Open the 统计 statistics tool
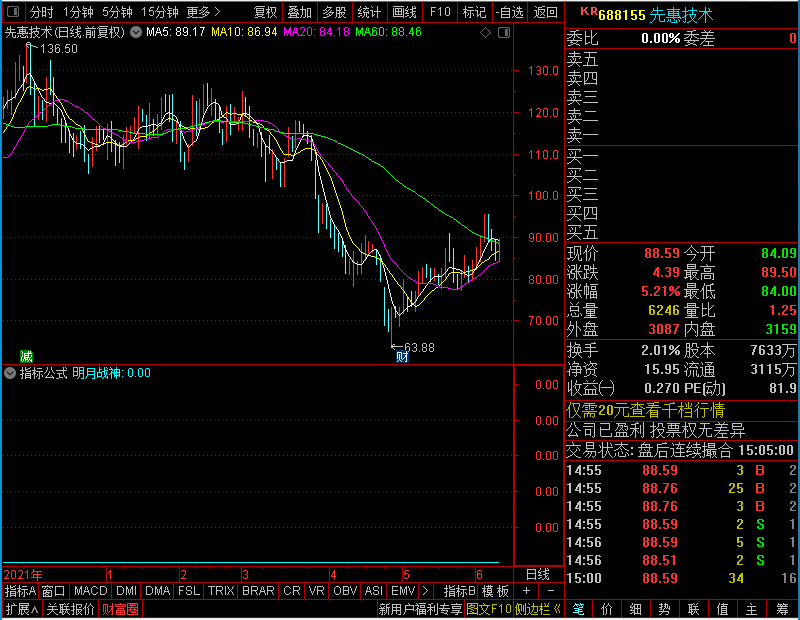 click(369, 12)
